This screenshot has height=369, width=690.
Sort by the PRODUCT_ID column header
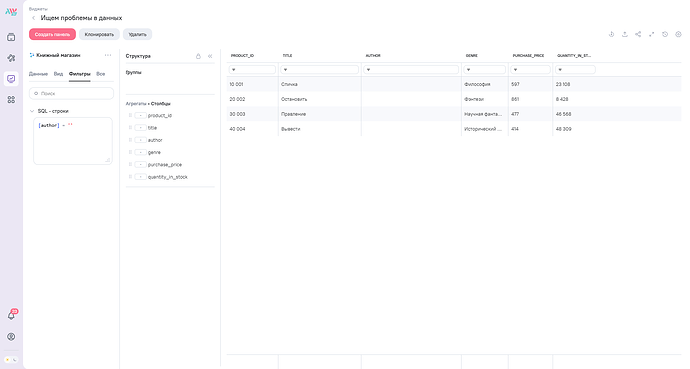click(x=242, y=56)
